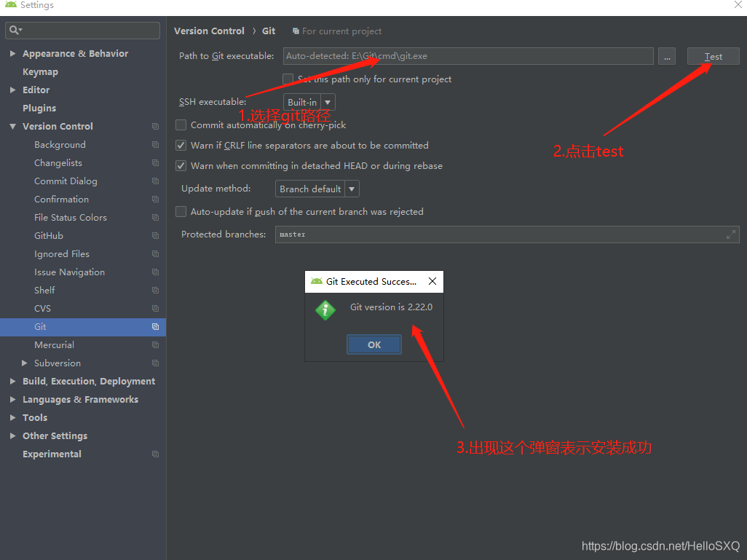This screenshot has height=560, width=747.
Task: Click project-level icon beside Confirmation row
Action: click(155, 200)
